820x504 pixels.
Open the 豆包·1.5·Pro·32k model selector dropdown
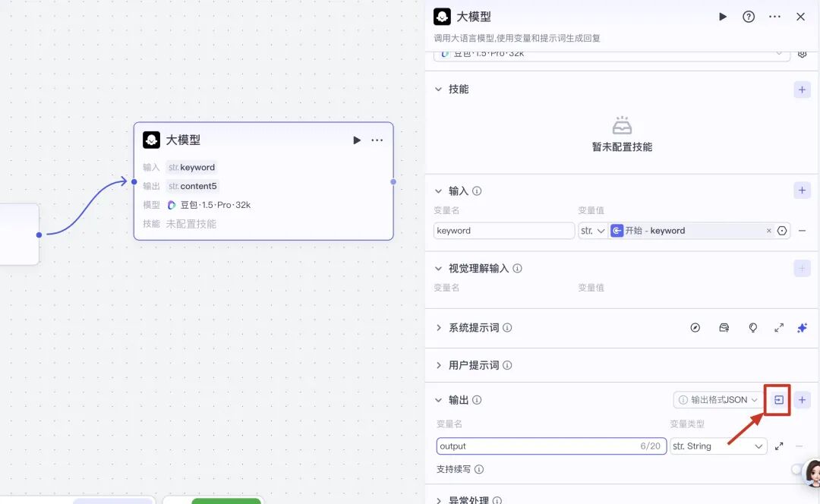(x=607, y=53)
